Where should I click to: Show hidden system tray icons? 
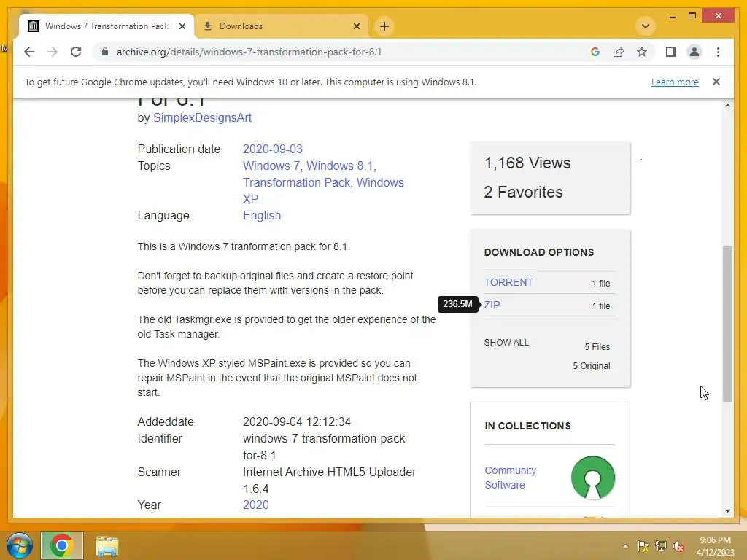[625, 547]
